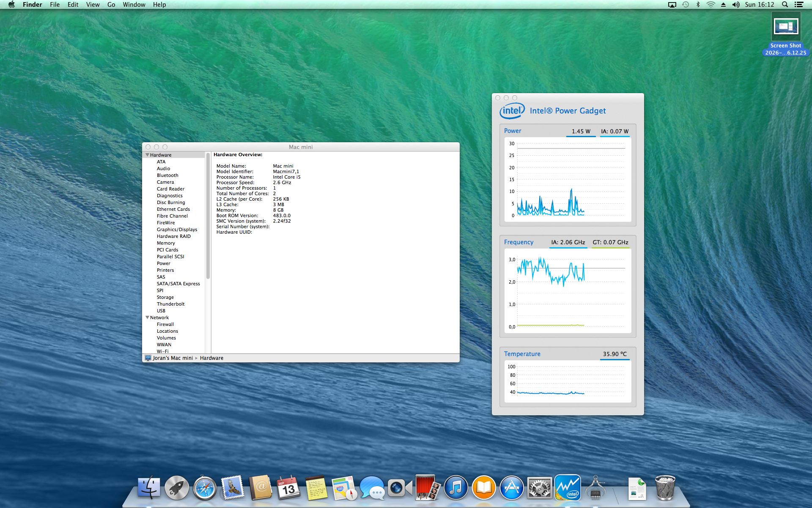
Task: Select ATA in hardware list
Action: point(161,162)
